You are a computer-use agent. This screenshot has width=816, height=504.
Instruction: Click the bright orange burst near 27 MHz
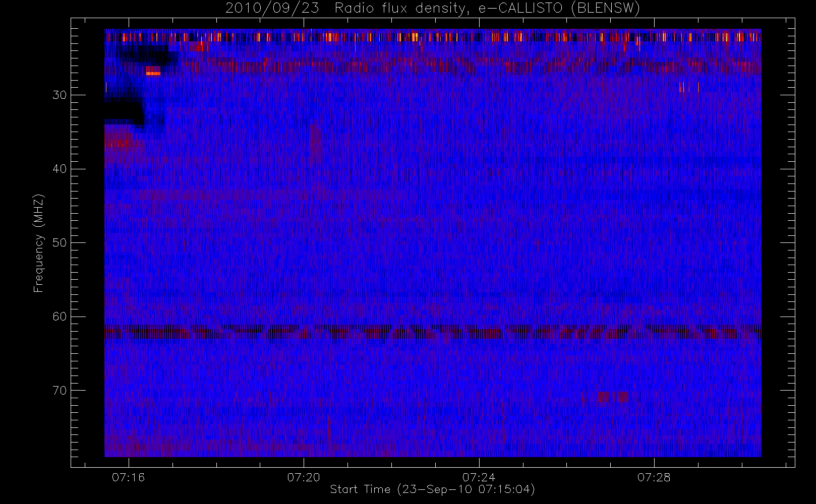(x=153, y=71)
